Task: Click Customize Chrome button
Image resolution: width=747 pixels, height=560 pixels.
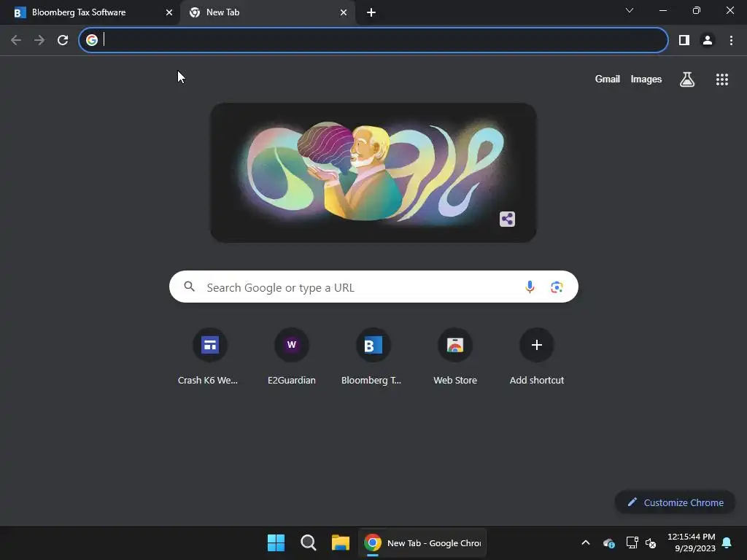Action: click(675, 502)
